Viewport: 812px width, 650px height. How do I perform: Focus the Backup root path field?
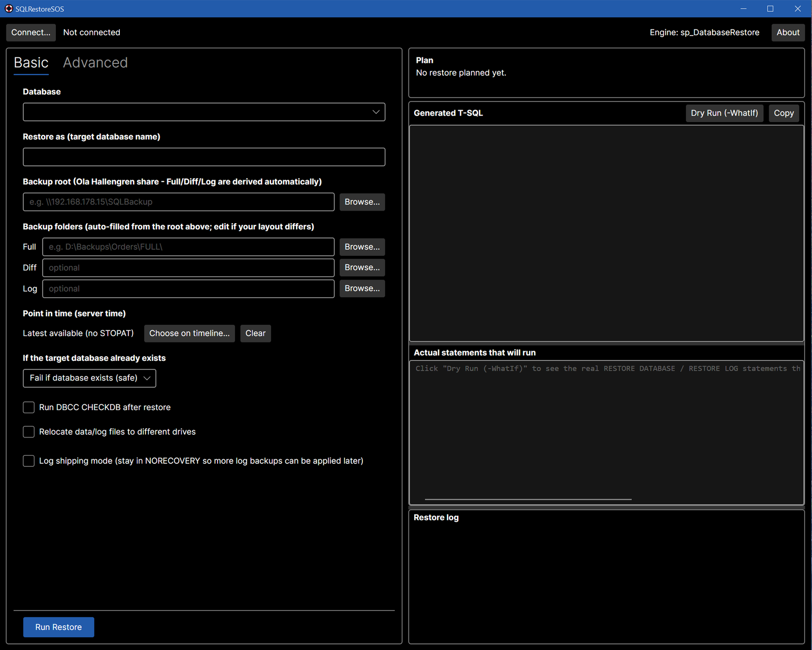point(179,202)
